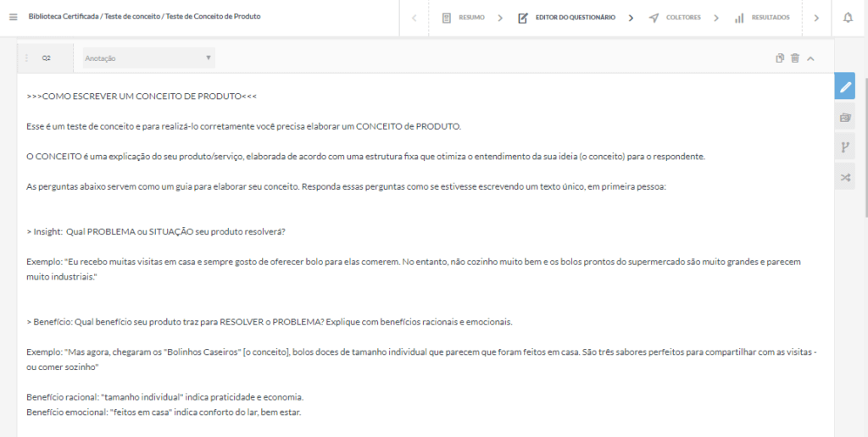The width and height of the screenshot is (868, 437).
Task: Click the Resumo document icon
Action: point(447,18)
